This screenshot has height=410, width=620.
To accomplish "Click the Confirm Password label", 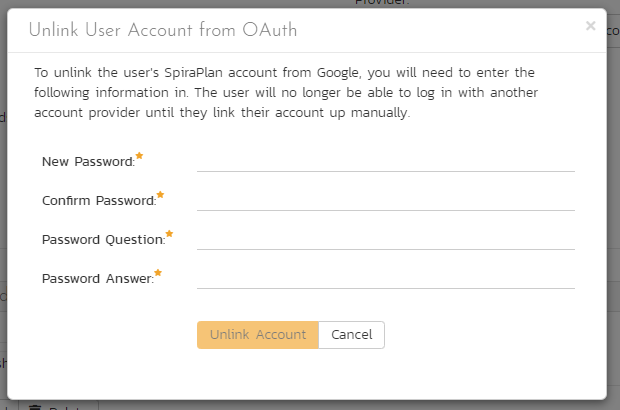I will pos(98,201).
